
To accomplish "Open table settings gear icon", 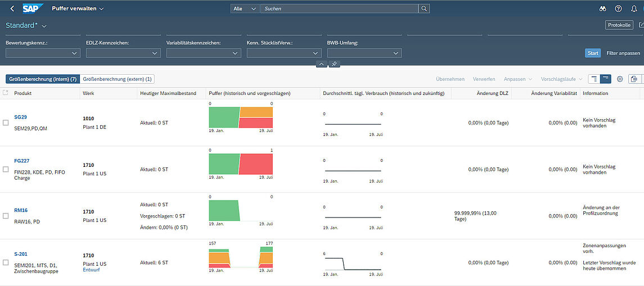I will pyautogui.click(x=620, y=79).
